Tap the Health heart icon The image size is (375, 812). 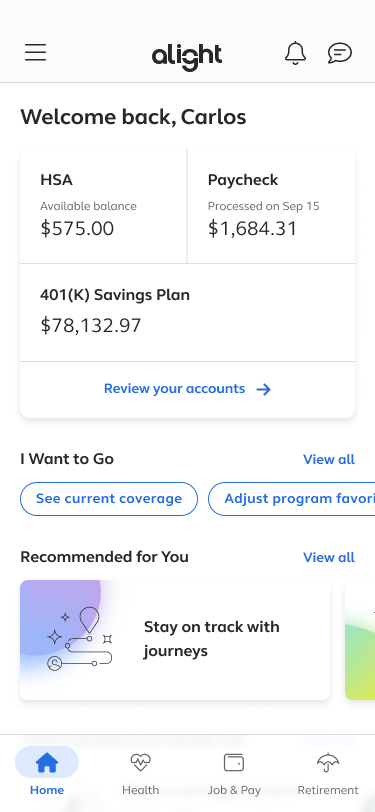(140, 762)
